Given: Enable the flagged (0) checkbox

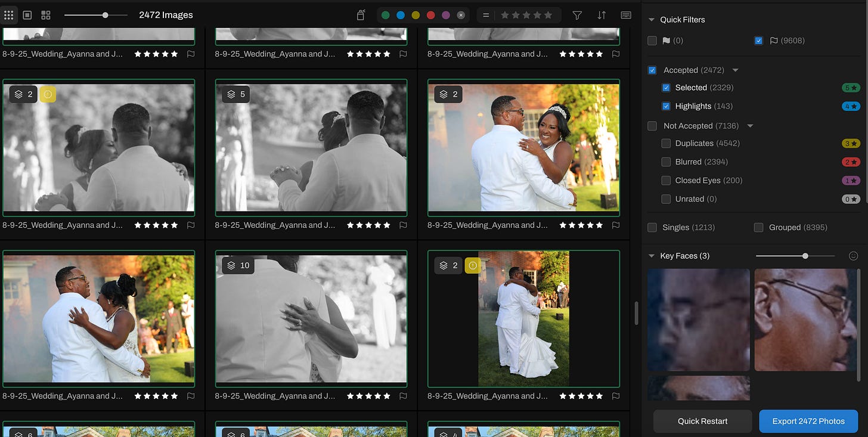Looking at the screenshot, I should click(x=652, y=41).
